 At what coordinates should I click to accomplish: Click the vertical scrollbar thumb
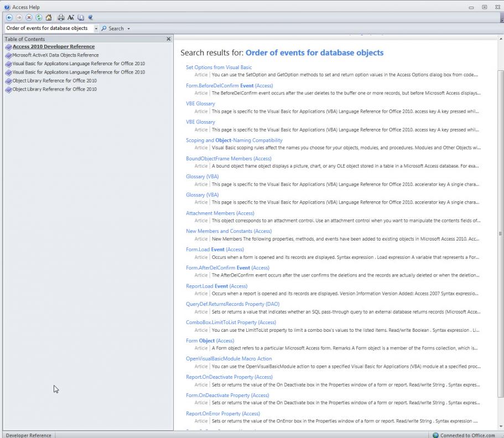point(501,233)
